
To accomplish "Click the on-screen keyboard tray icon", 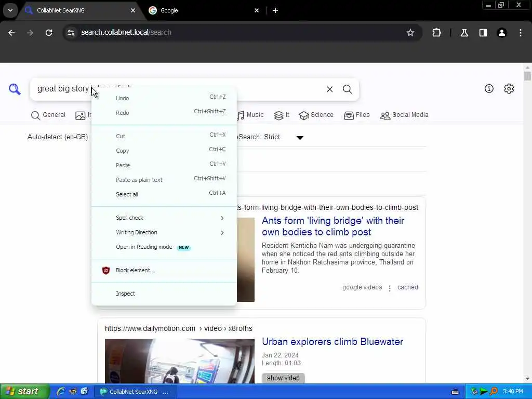I will pos(455,392).
